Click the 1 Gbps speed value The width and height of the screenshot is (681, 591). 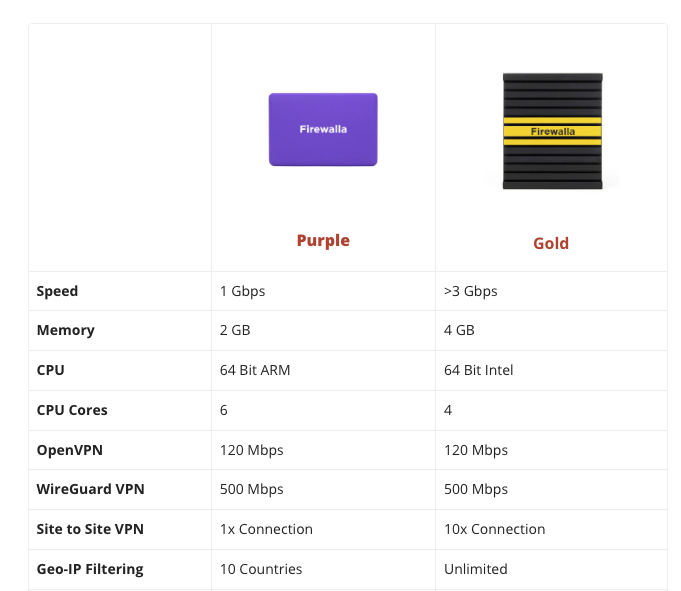pos(242,291)
